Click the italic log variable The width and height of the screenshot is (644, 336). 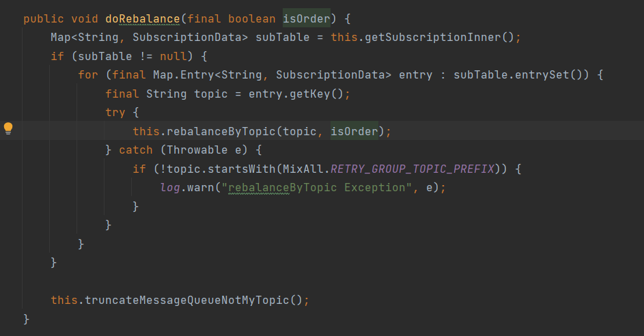pyautogui.click(x=169, y=187)
